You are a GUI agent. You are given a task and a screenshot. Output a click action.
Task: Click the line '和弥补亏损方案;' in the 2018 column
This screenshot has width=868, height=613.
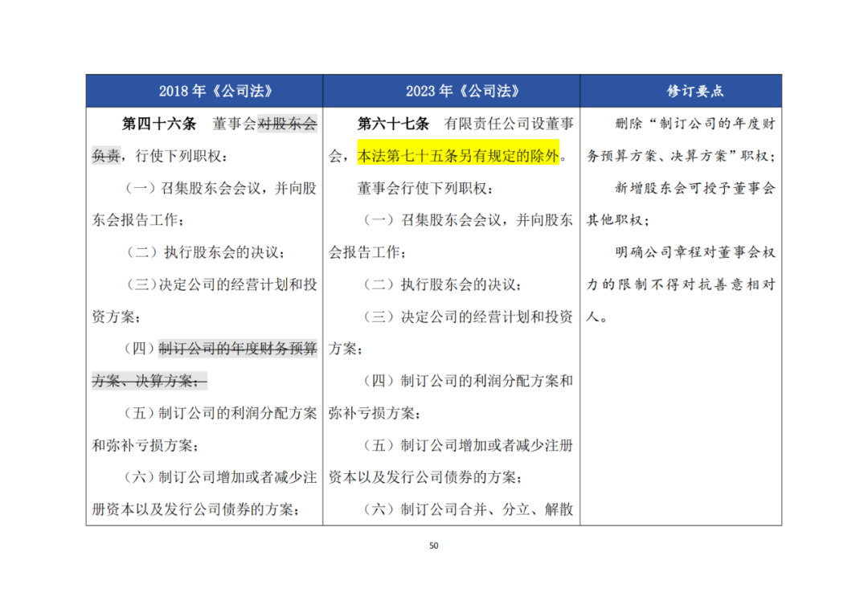coord(145,445)
